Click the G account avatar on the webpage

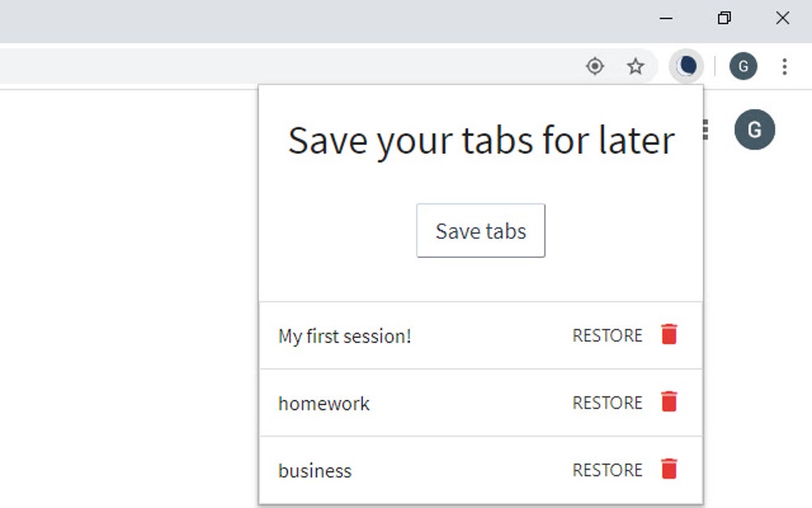pos(754,129)
